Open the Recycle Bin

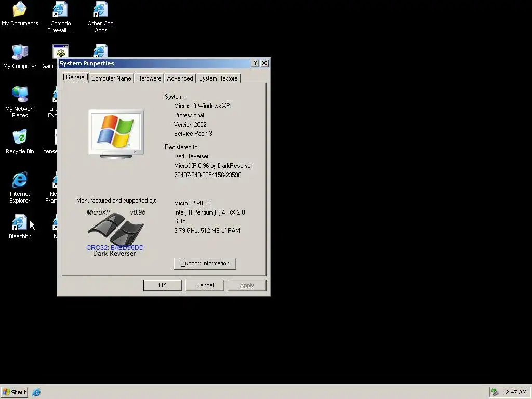point(20,142)
